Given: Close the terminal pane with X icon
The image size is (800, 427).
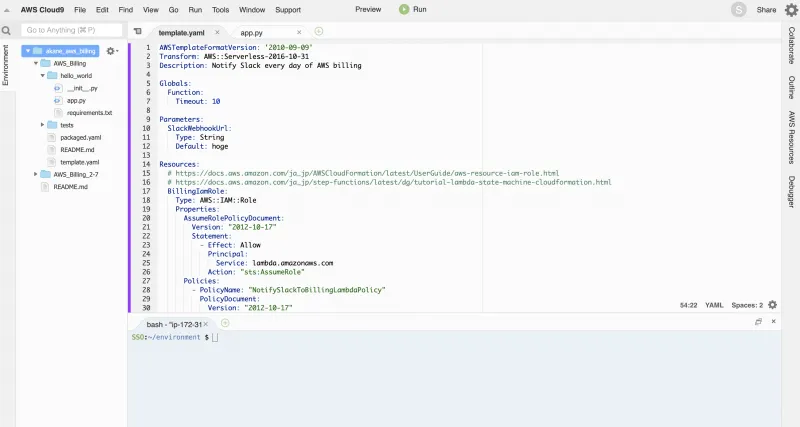Looking at the screenshot, I should 772,322.
